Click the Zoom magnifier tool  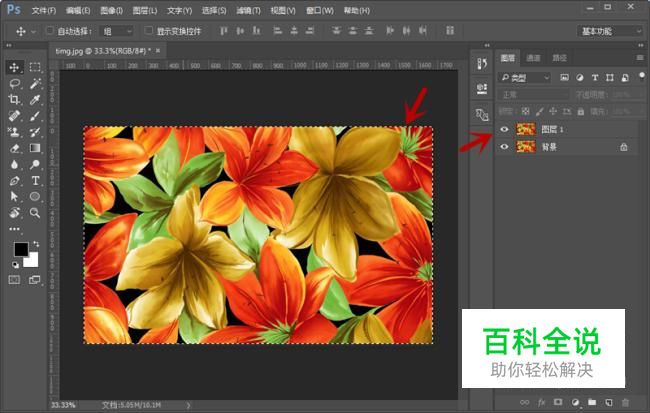point(35,212)
